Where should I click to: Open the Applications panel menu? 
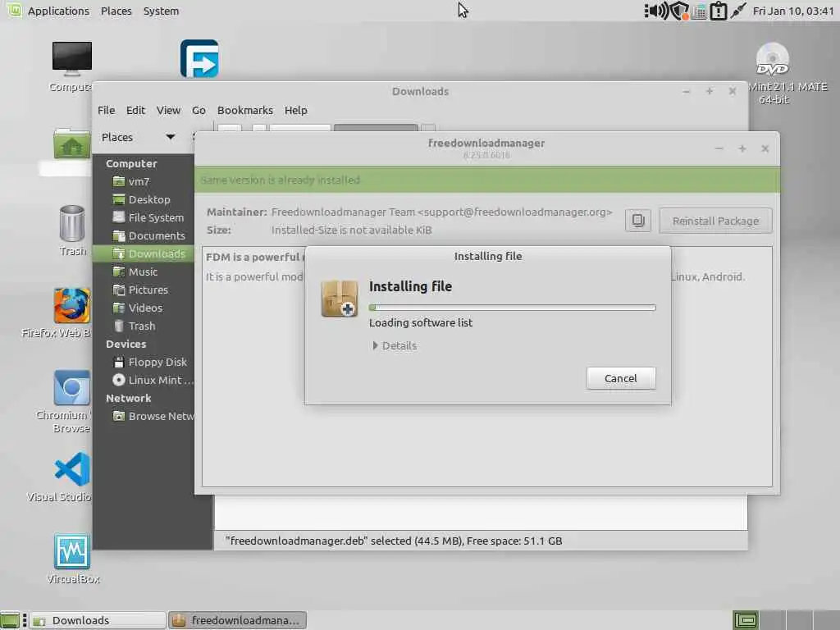(58, 11)
